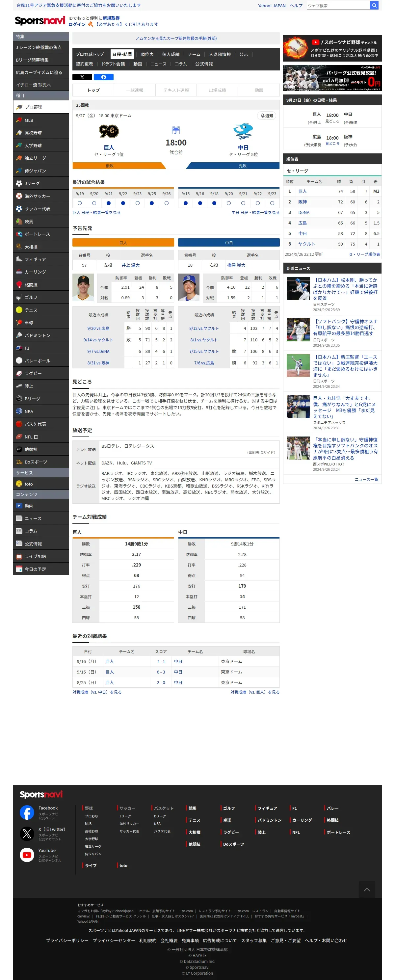Click the ログイン link
Viewport: 395px width, 980px height.
coord(77,24)
